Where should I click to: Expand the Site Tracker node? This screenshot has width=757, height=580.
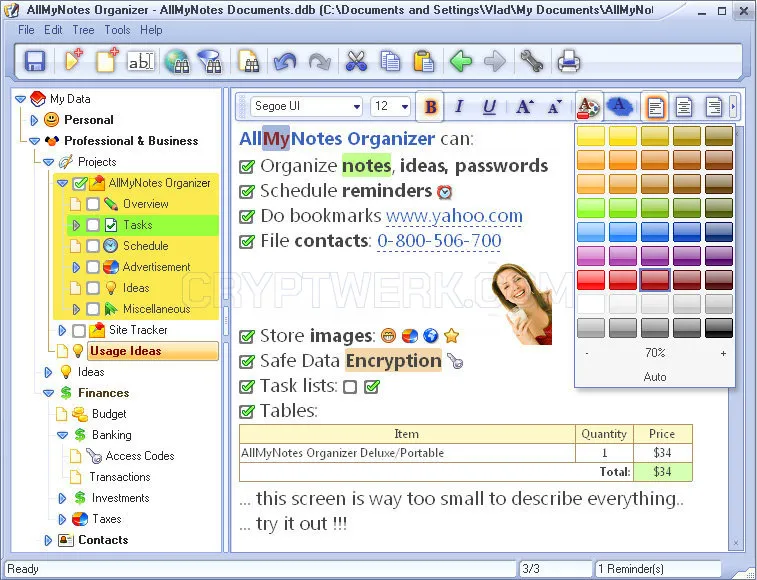click(x=62, y=330)
